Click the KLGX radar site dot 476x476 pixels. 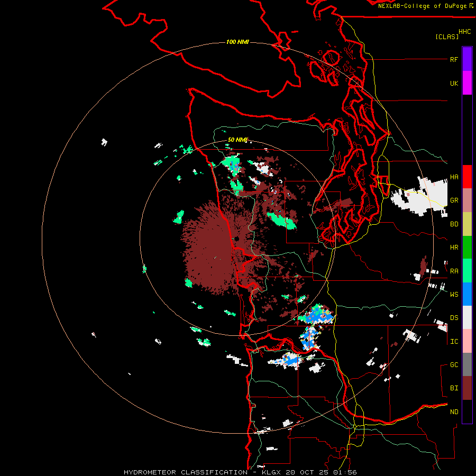pyautogui.click(x=236, y=239)
